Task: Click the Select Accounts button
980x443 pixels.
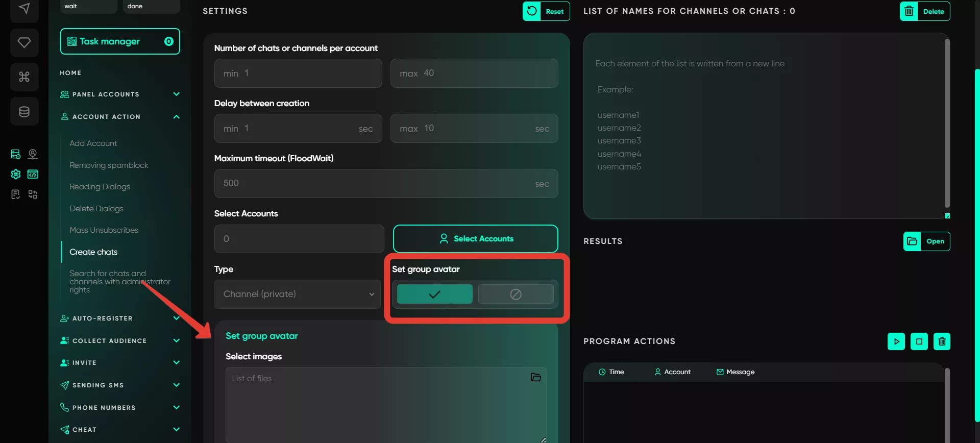Action: [476, 239]
